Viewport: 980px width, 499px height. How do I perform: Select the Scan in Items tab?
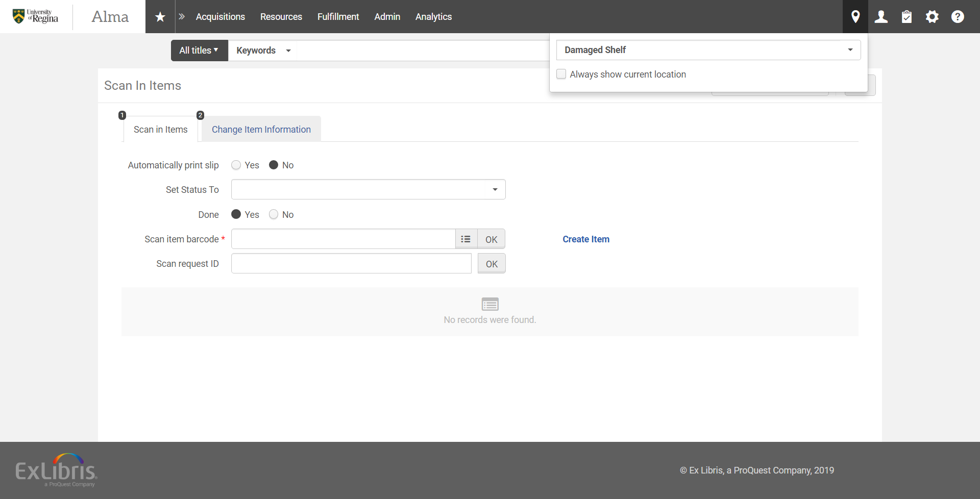[160, 130]
